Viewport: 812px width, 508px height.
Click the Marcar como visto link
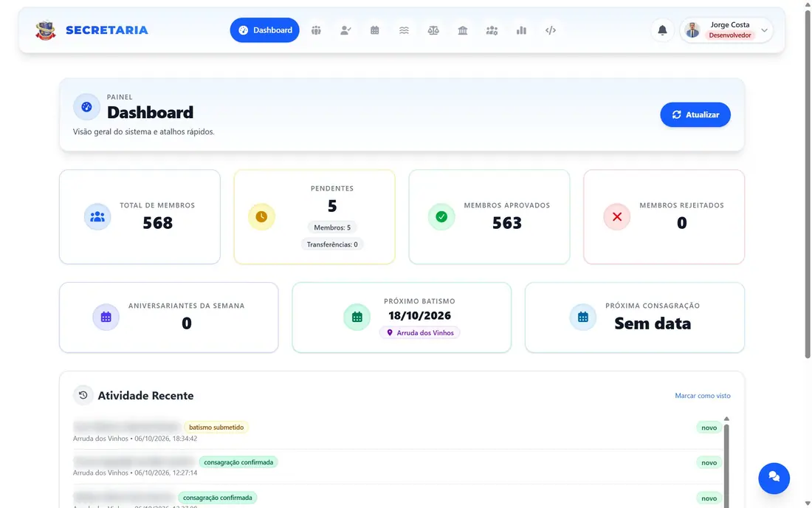[x=703, y=396]
